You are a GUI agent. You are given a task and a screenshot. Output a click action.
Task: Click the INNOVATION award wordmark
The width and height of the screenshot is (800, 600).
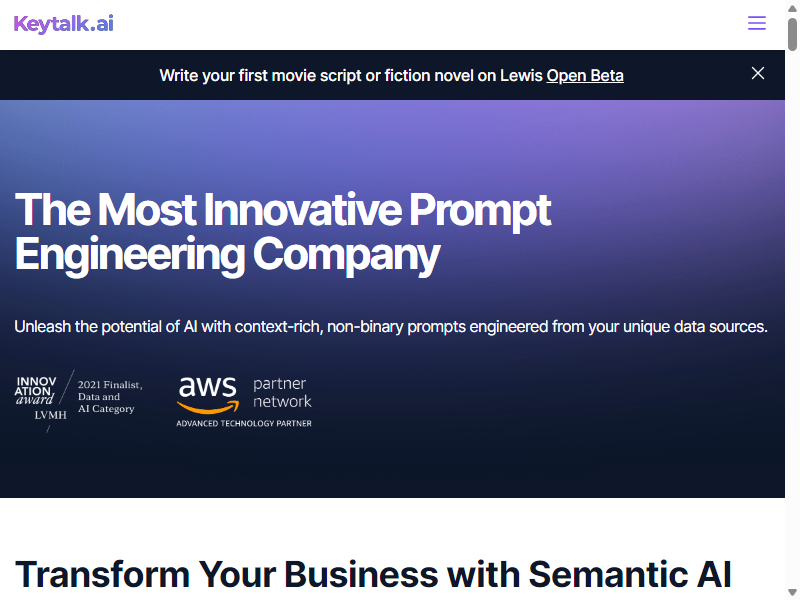pyautogui.click(x=35, y=391)
